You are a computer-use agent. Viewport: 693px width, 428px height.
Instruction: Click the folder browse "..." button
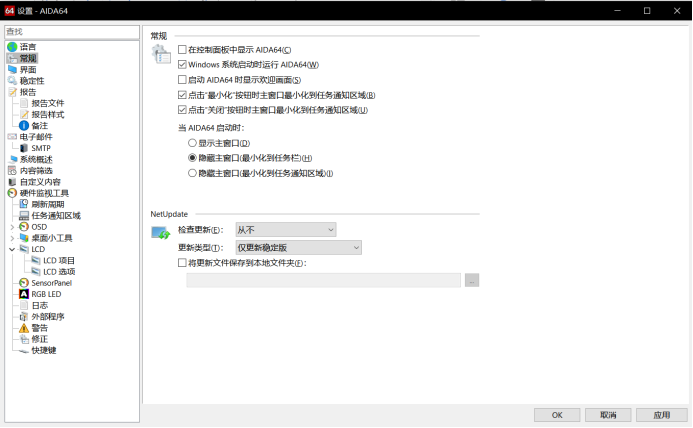[472, 280]
